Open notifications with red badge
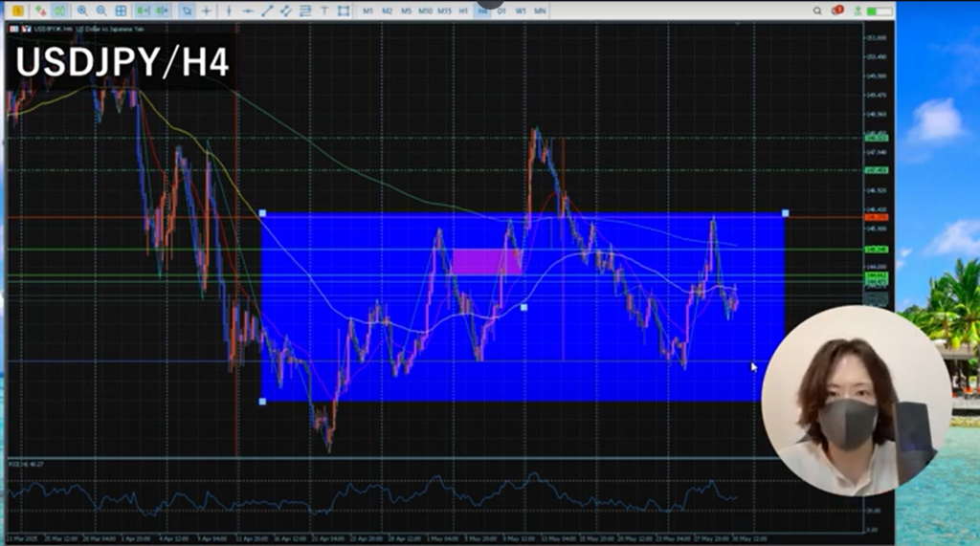This screenshot has height=546, width=980. [x=837, y=11]
